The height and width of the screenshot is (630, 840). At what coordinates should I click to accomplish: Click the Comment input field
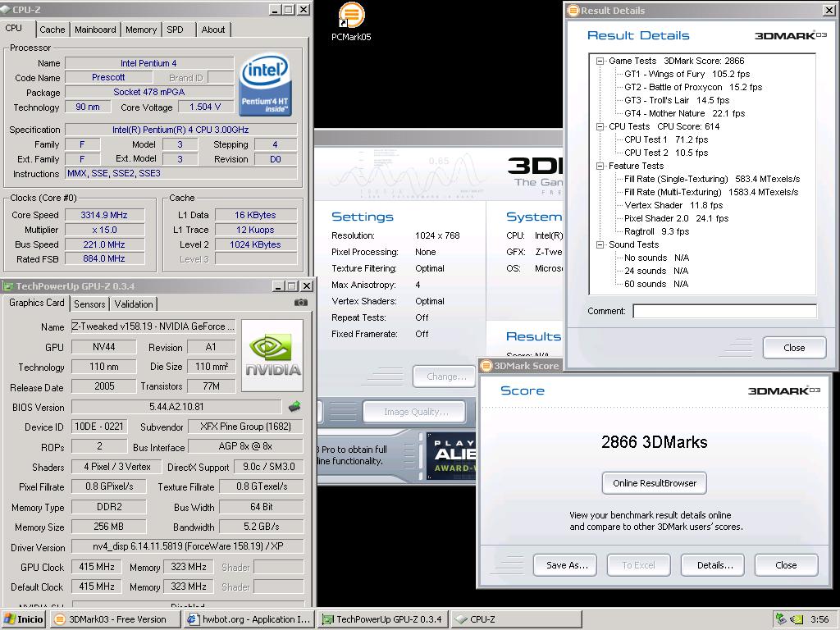point(725,311)
